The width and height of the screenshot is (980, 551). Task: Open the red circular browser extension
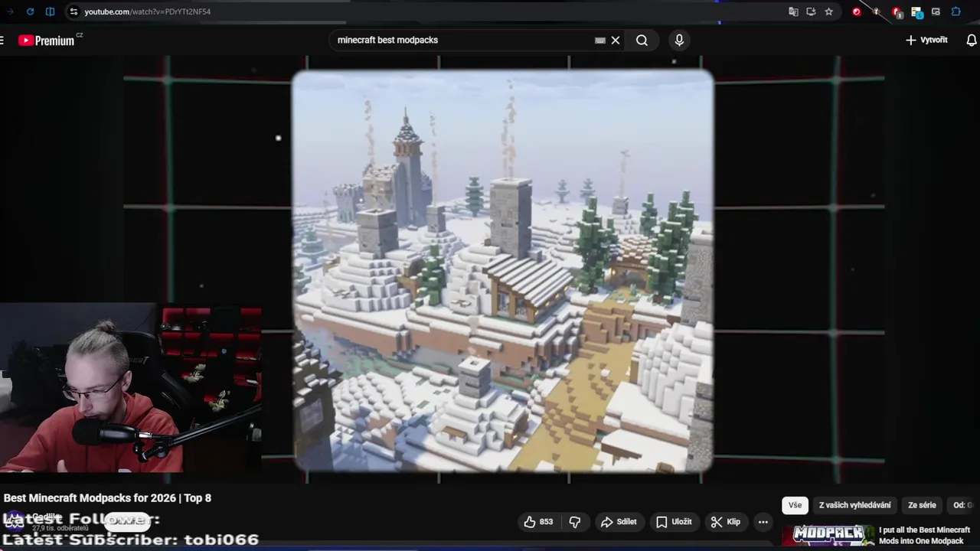coord(856,11)
